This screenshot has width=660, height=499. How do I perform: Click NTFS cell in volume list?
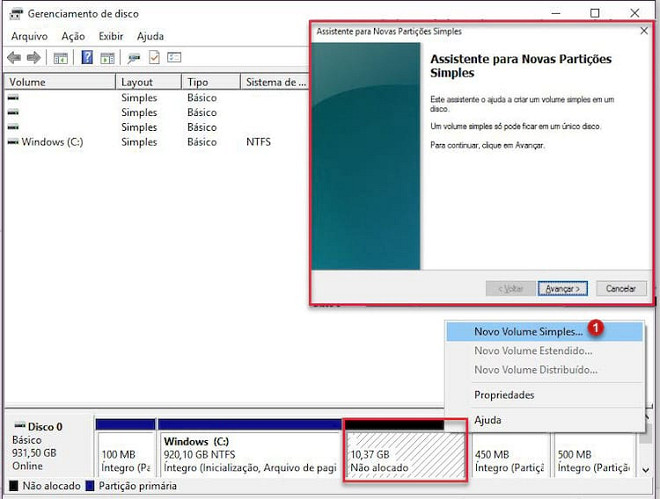click(258, 142)
